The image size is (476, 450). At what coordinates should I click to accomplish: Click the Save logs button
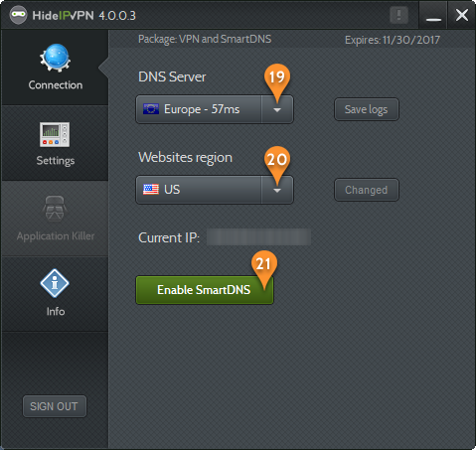pyautogui.click(x=367, y=109)
